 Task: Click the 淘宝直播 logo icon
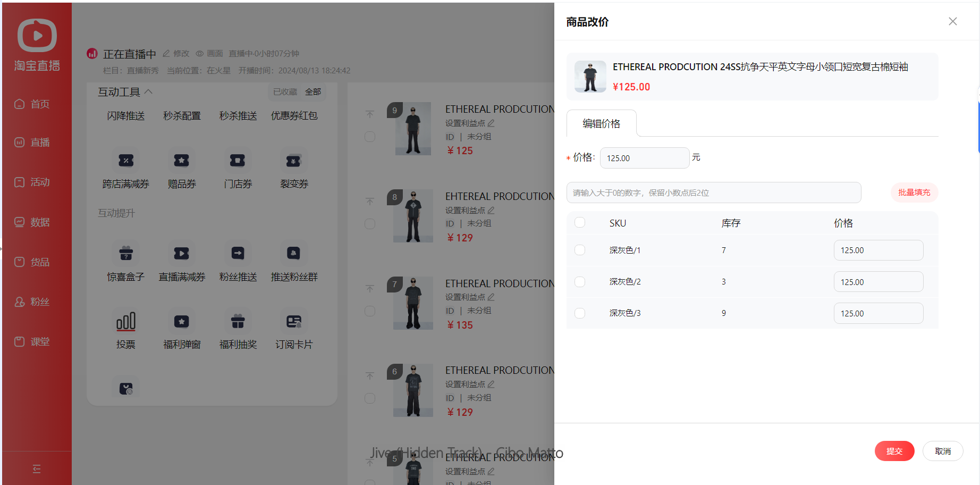37,36
